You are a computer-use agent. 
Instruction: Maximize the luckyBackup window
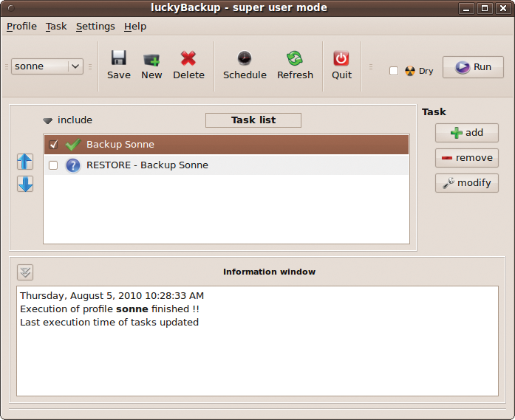click(x=485, y=8)
